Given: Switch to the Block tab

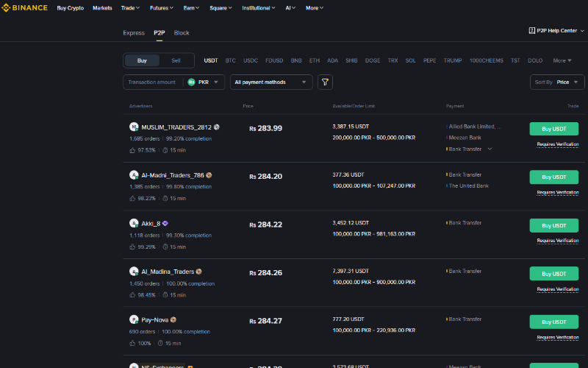Looking at the screenshot, I should (x=182, y=32).
